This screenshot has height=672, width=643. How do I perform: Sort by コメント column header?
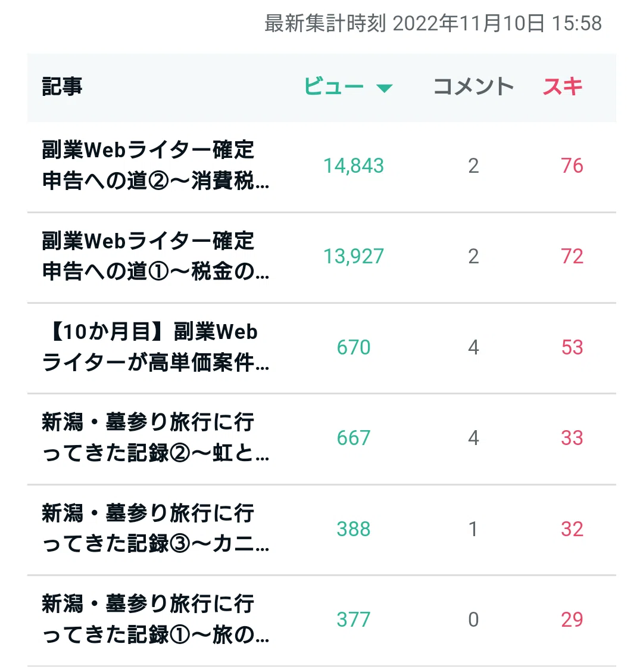point(473,86)
